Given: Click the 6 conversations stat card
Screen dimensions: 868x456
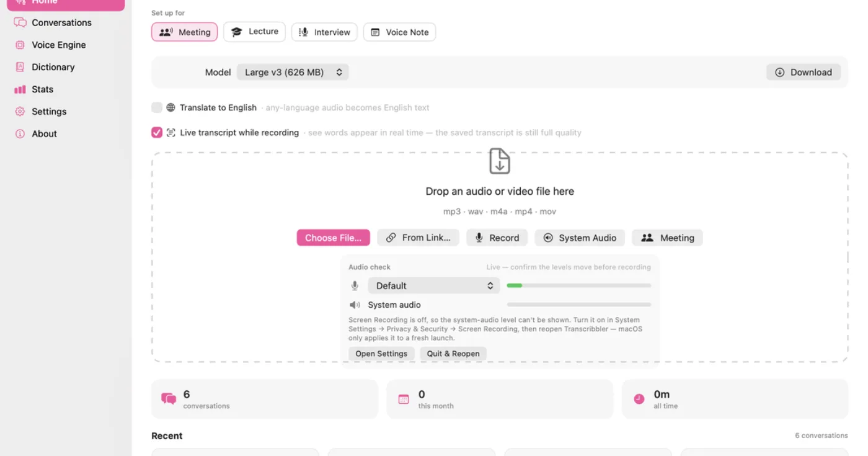Looking at the screenshot, I should (x=265, y=399).
